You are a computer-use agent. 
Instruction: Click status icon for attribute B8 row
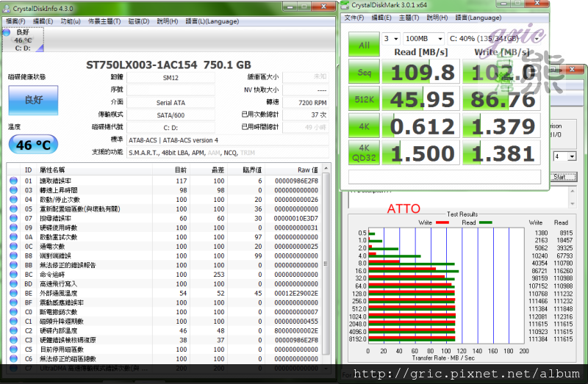click(13, 256)
